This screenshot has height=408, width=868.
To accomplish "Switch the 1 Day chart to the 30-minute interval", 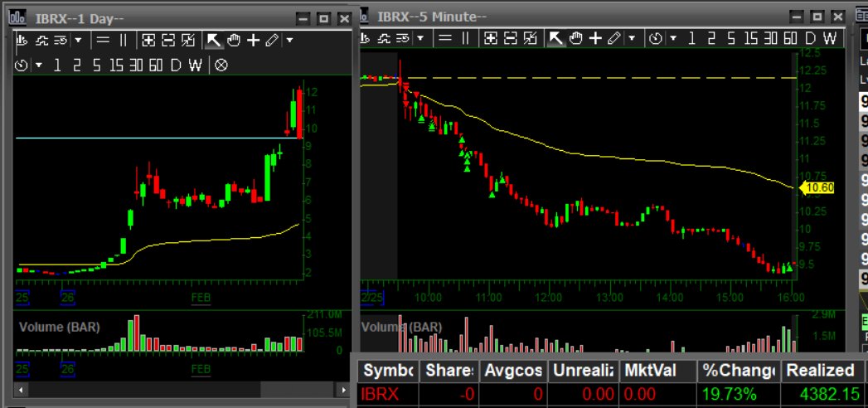I will (136, 66).
